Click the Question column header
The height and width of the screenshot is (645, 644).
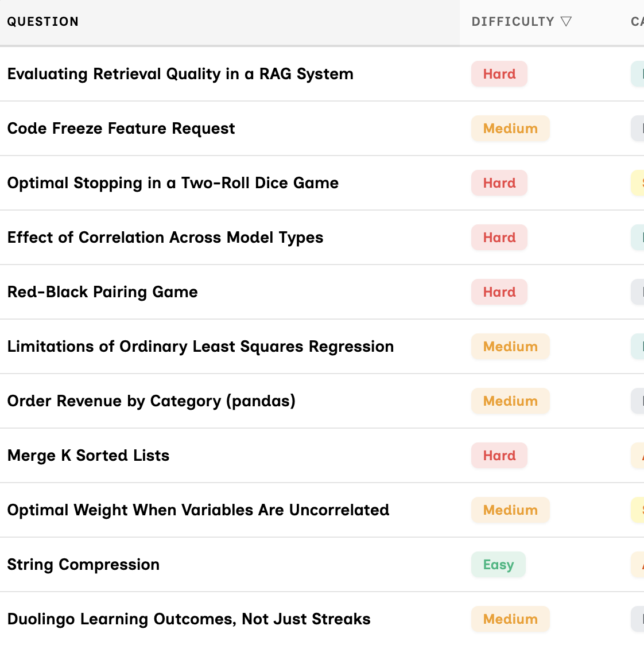[x=43, y=22]
